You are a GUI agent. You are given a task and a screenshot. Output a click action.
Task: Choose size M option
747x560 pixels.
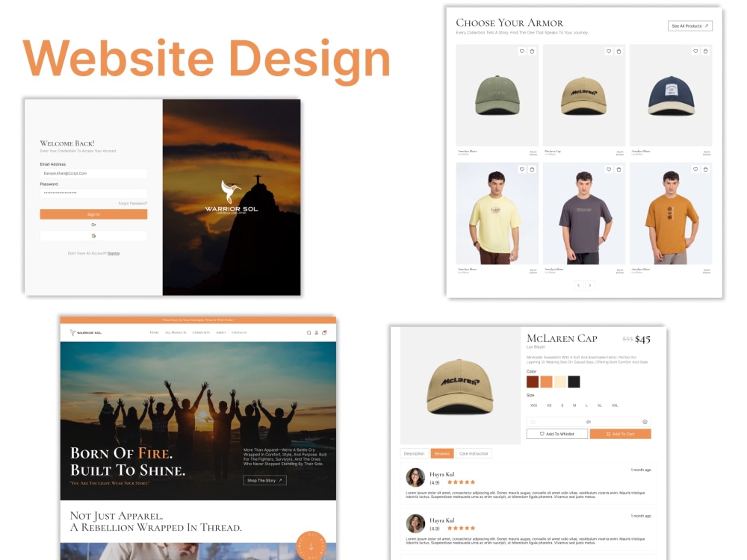point(574,405)
